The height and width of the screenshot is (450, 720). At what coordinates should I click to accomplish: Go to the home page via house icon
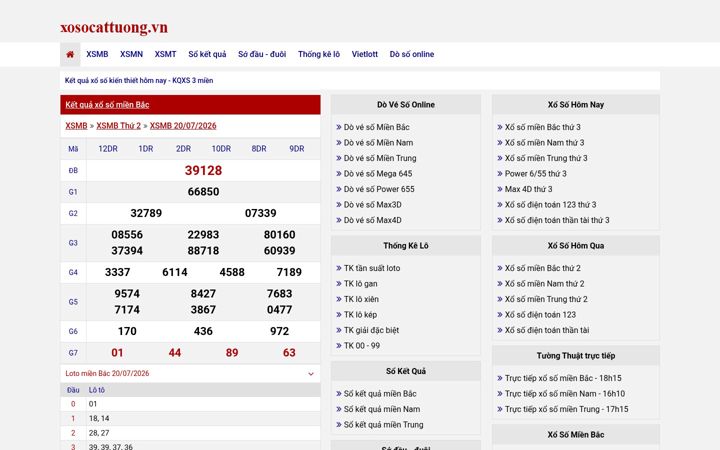[70, 54]
